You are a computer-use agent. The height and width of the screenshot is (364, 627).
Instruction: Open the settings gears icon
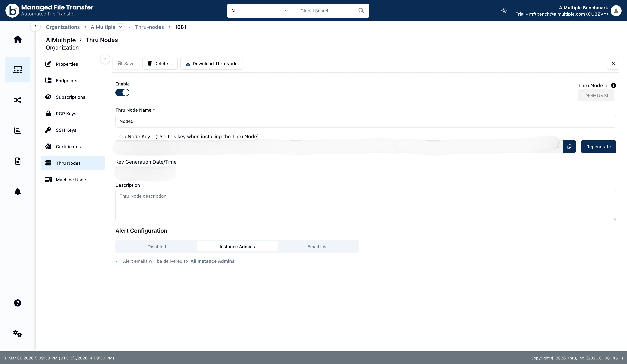coord(18,333)
